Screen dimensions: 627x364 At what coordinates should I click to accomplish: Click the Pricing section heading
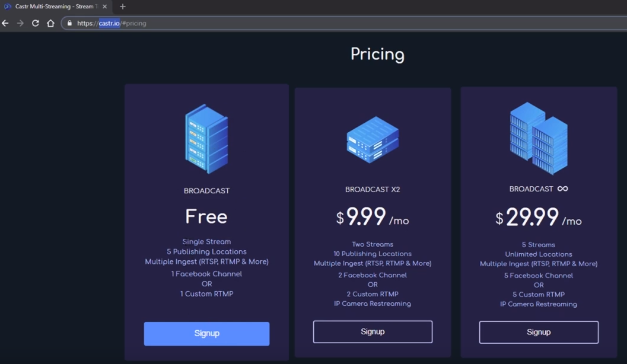point(377,55)
